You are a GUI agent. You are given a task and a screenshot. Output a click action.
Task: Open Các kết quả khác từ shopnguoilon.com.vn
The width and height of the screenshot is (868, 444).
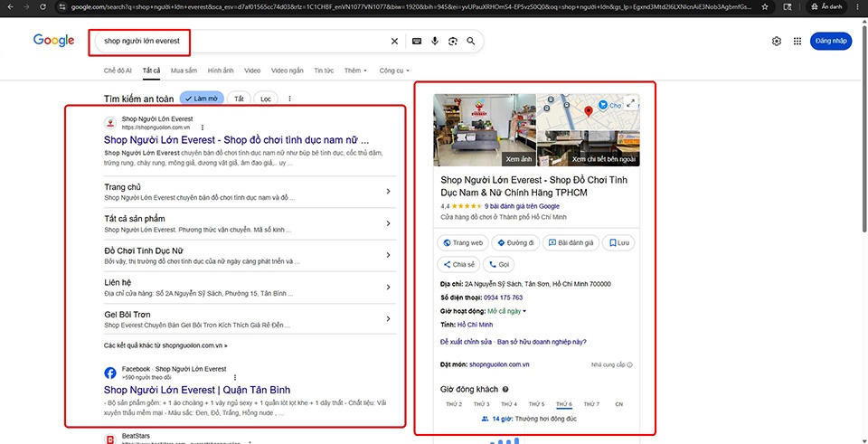pos(165,345)
